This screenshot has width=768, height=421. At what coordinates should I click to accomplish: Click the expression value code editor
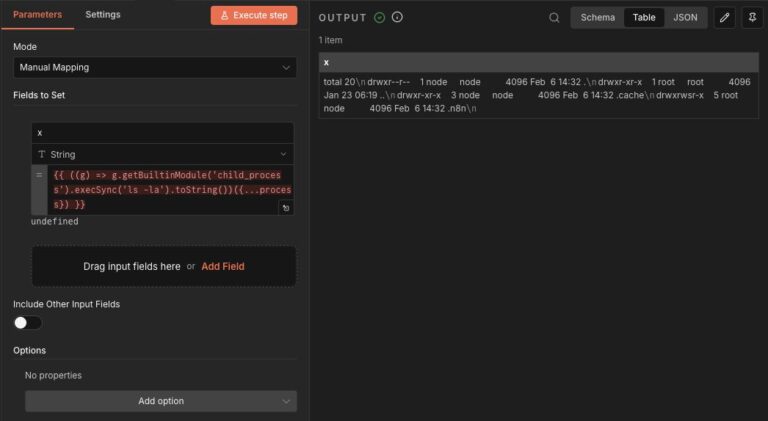[x=168, y=190]
